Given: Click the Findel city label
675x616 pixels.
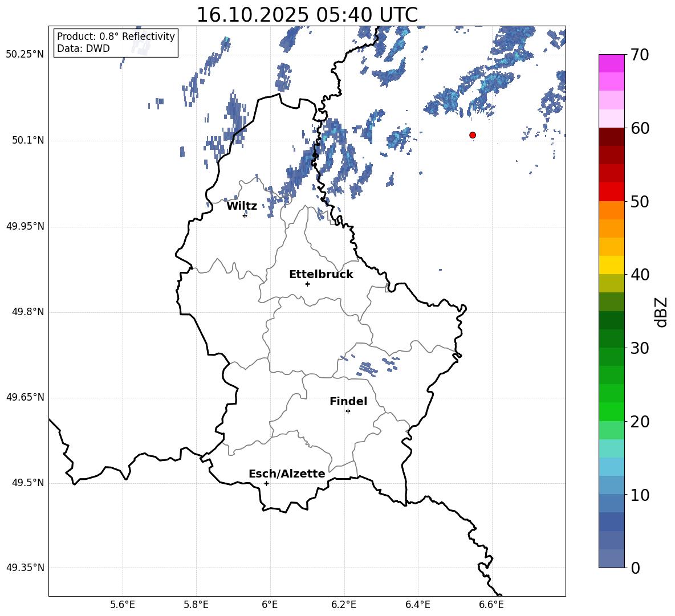Looking at the screenshot, I should click(348, 401).
